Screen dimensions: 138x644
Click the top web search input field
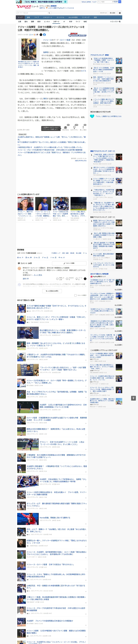pos(105,2)
